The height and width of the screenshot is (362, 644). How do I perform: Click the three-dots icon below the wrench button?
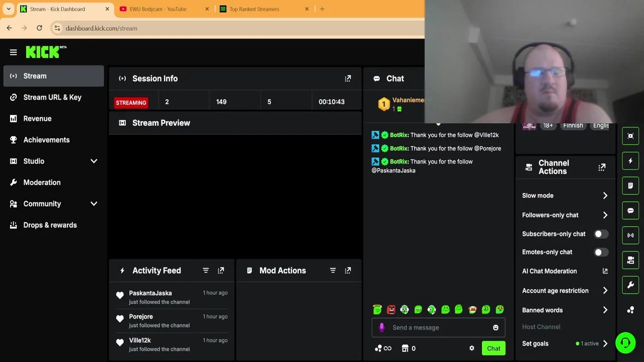click(x=630, y=310)
